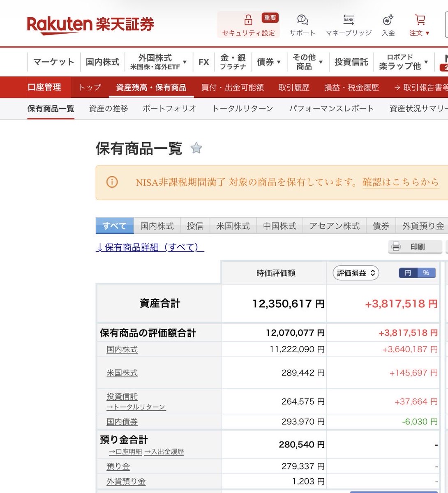The image size is (448, 493).
Task: Select 資産残高・保有商品 tab
Action: point(151,88)
